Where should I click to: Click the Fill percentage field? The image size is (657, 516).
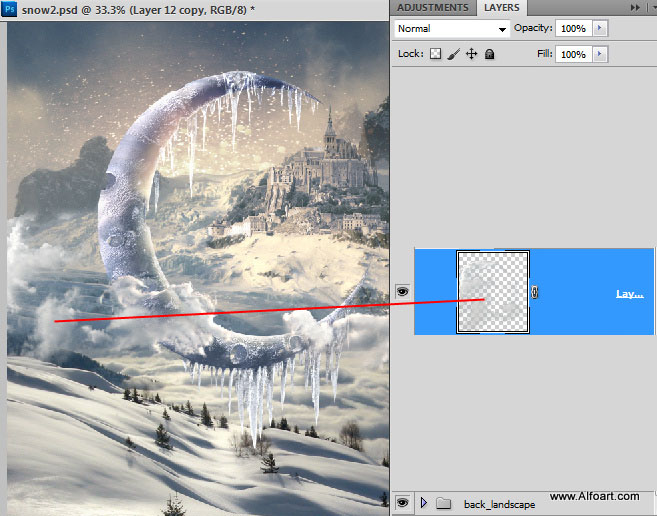point(573,54)
